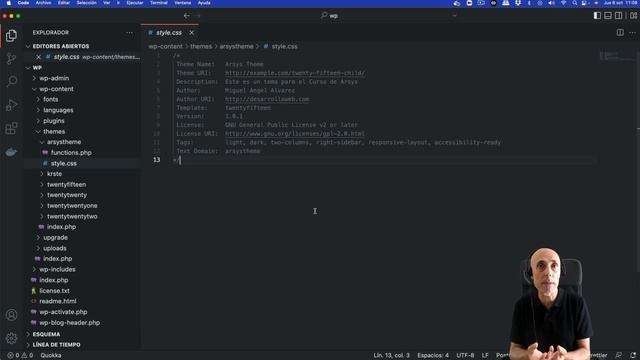This screenshot has width=640, height=360.
Task: Click macOS Wi-Fi menu bar icon
Action: click(563, 3)
